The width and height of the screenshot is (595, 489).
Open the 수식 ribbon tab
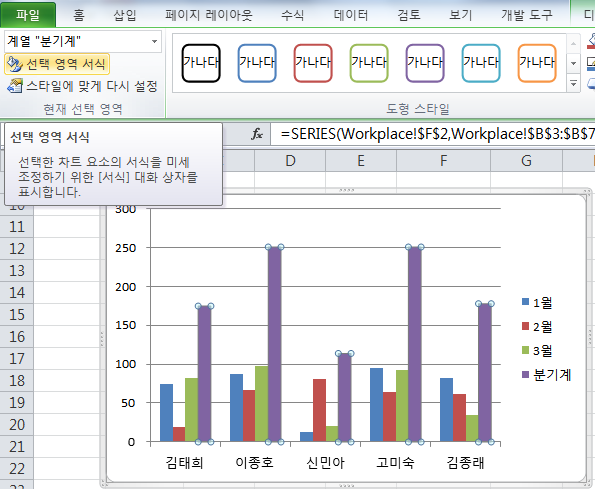coord(292,15)
